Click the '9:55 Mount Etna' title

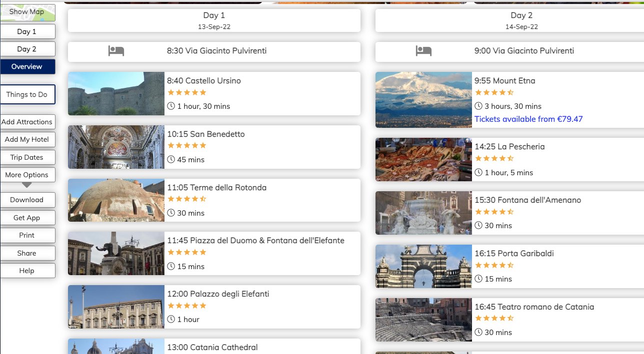click(x=504, y=81)
